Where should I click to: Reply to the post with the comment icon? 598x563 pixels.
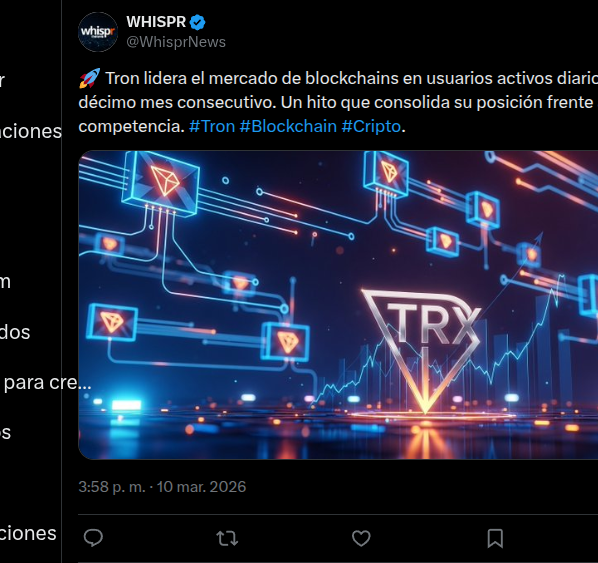click(x=93, y=538)
